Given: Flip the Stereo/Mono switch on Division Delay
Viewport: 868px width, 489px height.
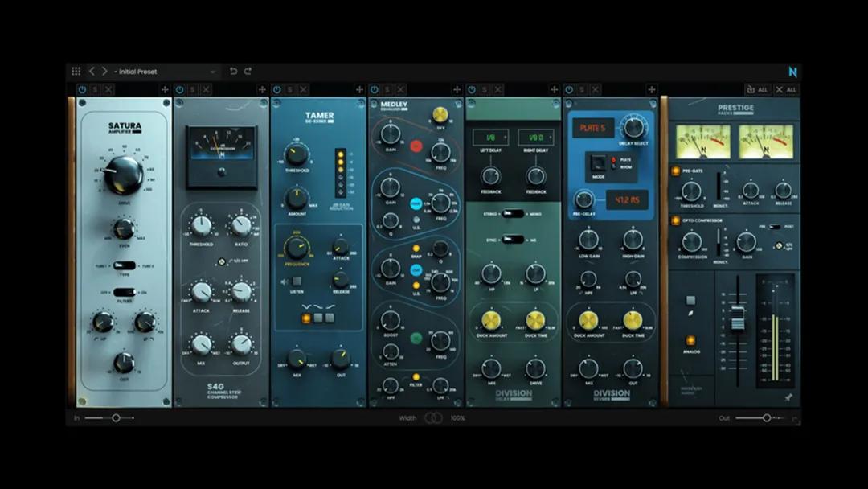Looking at the screenshot, I should 513,213.
